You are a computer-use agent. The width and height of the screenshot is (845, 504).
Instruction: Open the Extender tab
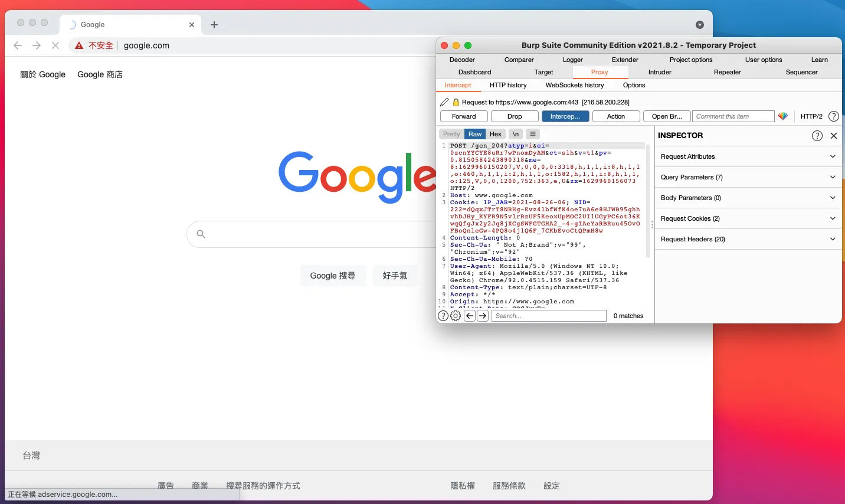(x=625, y=60)
